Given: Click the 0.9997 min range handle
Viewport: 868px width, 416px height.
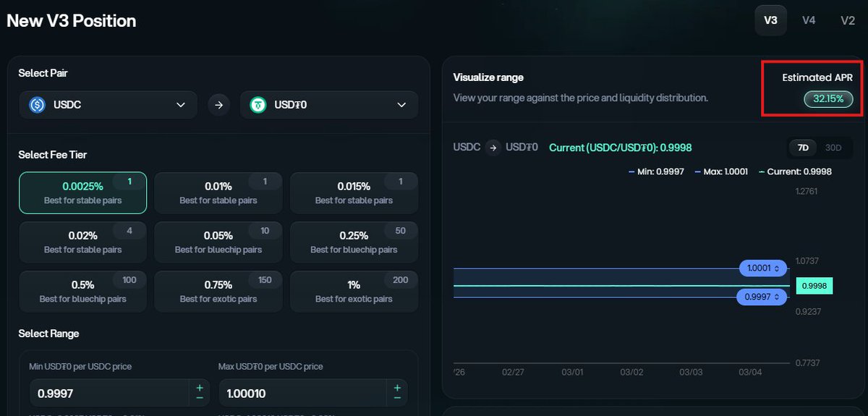Looking at the screenshot, I should point(761,297).
